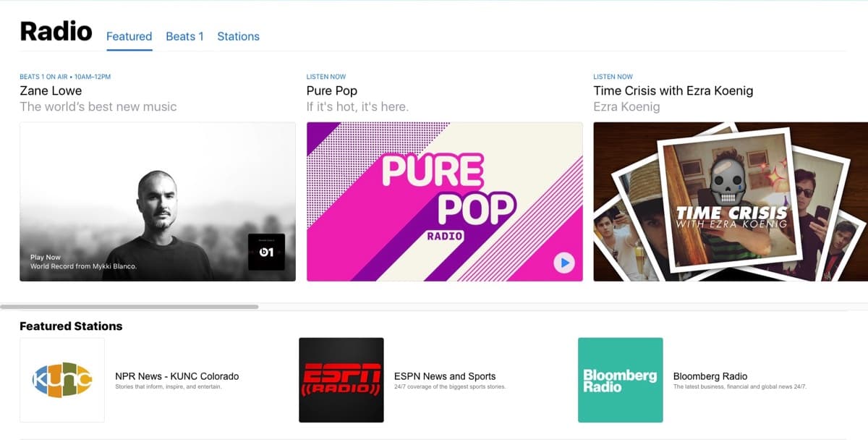Screen dimensions: 868x445
Task: Switch to the Featured tab
Action: [x=129, y=36]
